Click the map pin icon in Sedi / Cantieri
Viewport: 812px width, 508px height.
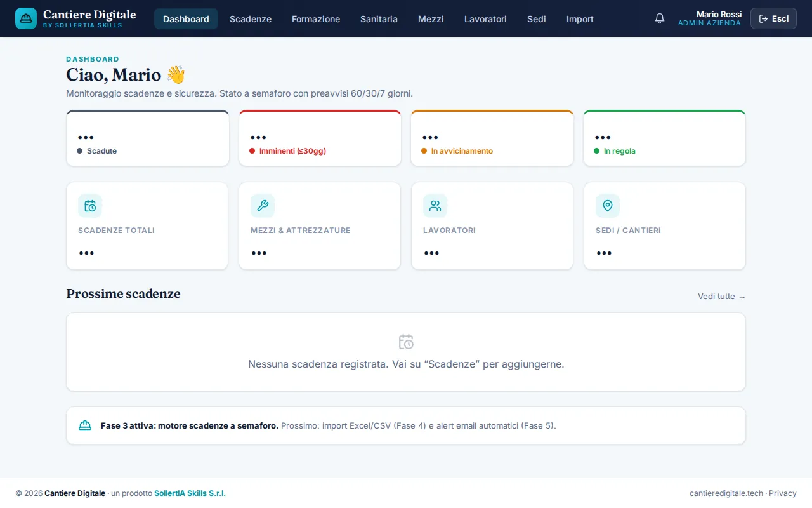coord(608,206)
